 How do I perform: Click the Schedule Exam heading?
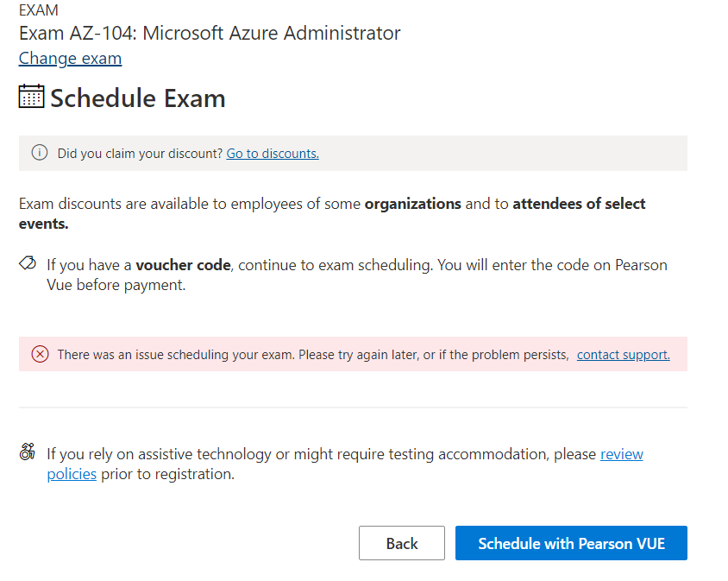(138, 98)
